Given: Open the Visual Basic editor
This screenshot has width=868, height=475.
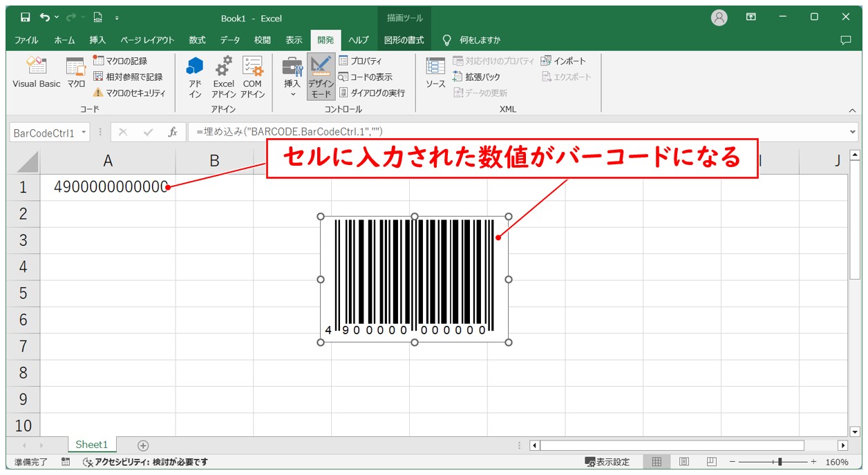Looking at the screenshot, I should [36, 72].
